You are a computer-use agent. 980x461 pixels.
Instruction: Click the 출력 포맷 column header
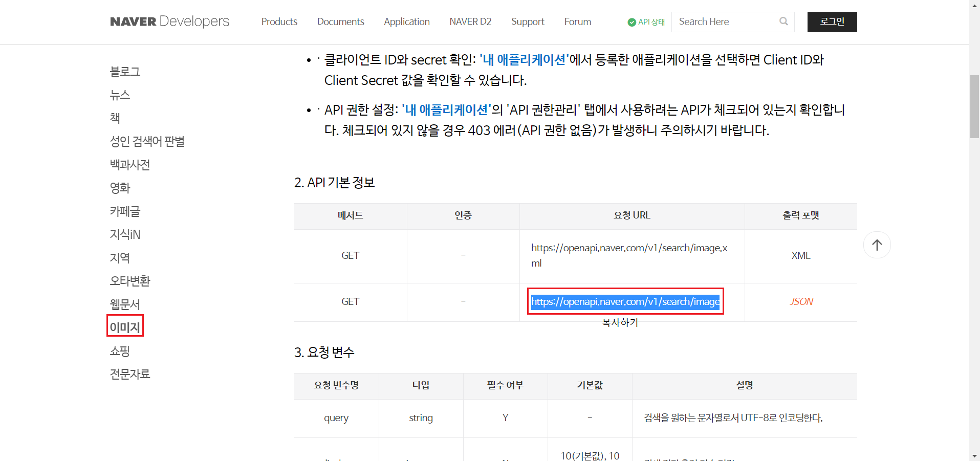(801, 215)
